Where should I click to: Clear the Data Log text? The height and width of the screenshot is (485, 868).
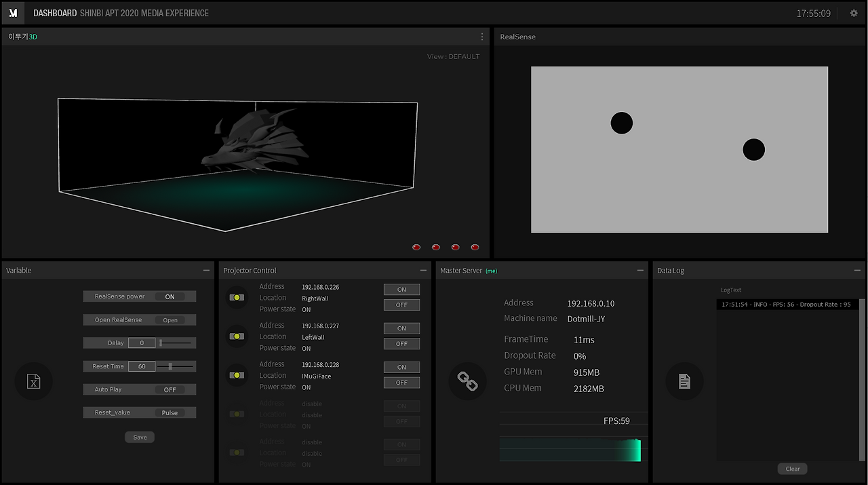coord(792,468)
